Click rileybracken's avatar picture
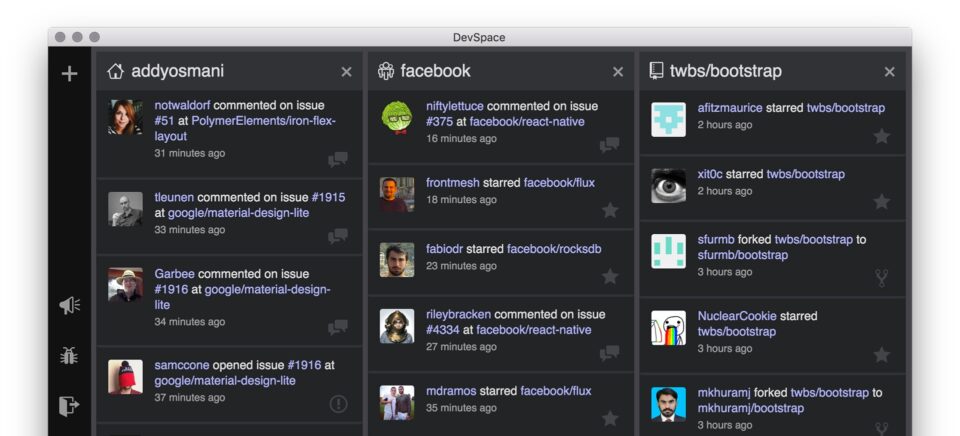This screenshot has width=960, height=436. [397, 326]
